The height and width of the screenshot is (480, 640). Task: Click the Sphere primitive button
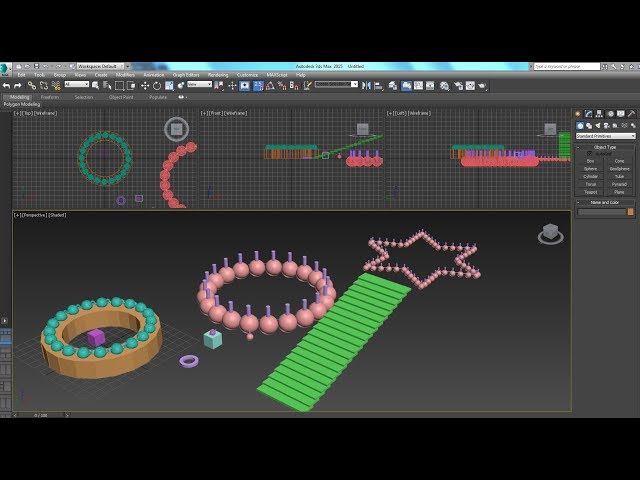[x=591, y=169]
